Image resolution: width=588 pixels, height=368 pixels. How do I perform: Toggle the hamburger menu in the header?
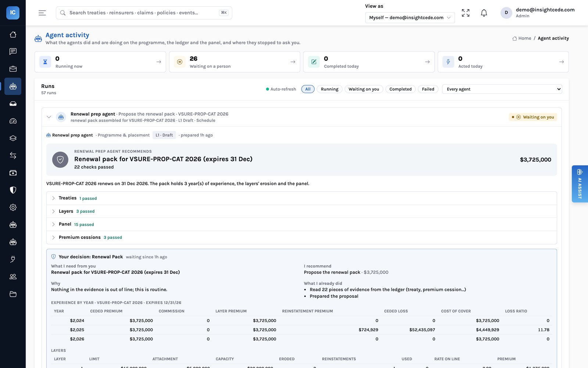[42, 13]
